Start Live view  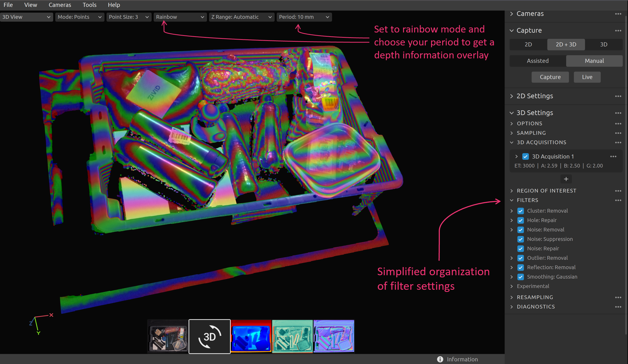(x=587, y=77)
